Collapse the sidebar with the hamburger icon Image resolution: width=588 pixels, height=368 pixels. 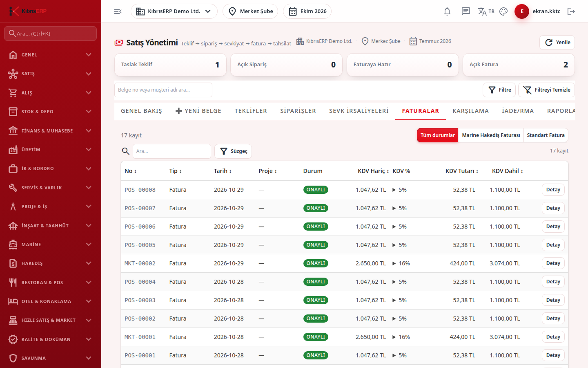(x=118, y=11)
